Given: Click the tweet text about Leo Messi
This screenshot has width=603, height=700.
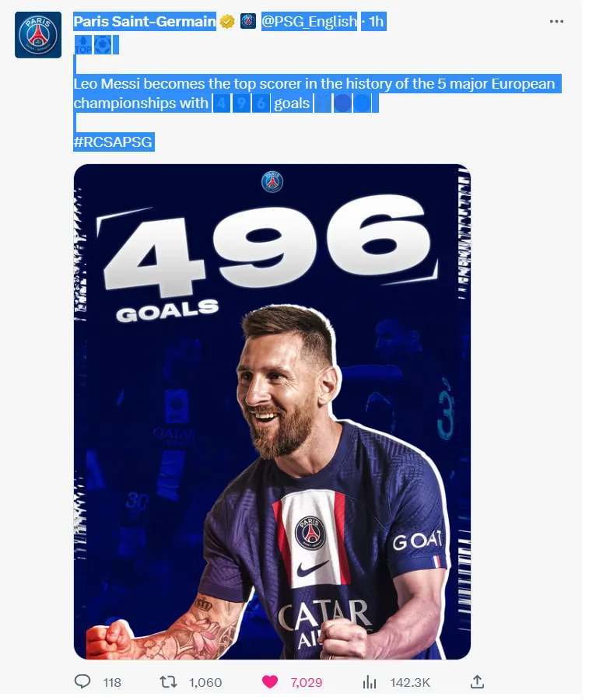Looking at the screenshot, I should (315, 93).
